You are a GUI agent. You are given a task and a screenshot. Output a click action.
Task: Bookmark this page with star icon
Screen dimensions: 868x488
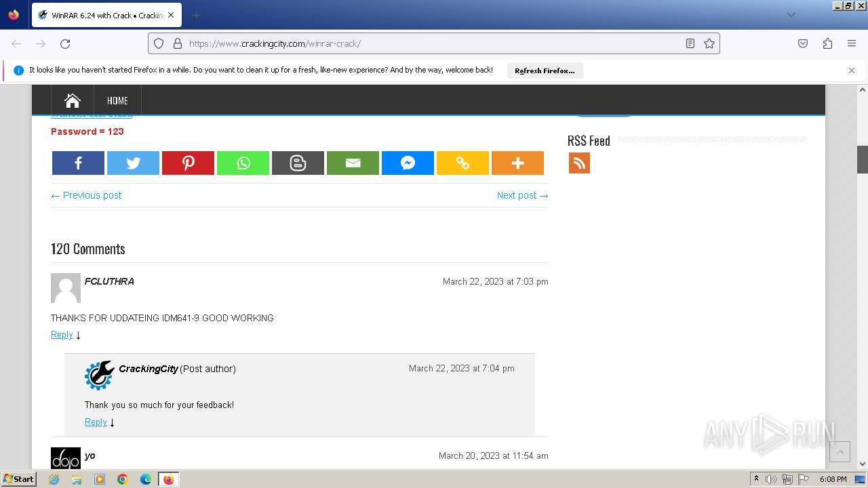coord(709,43)
